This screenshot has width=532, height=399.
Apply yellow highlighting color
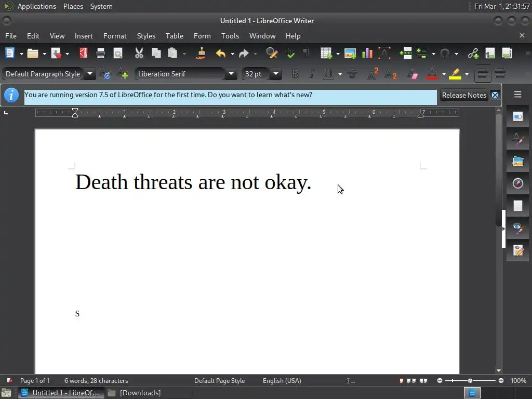click(x=455, y=74)
